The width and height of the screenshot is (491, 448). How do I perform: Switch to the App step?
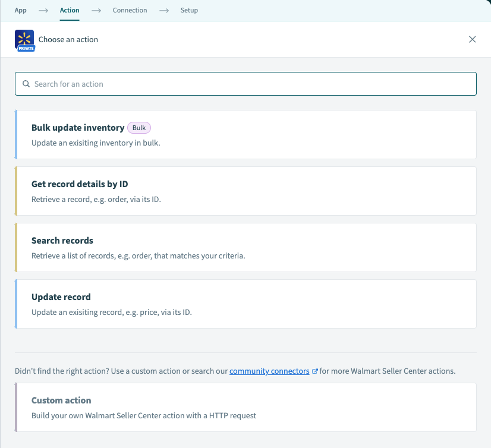point(20,10)
